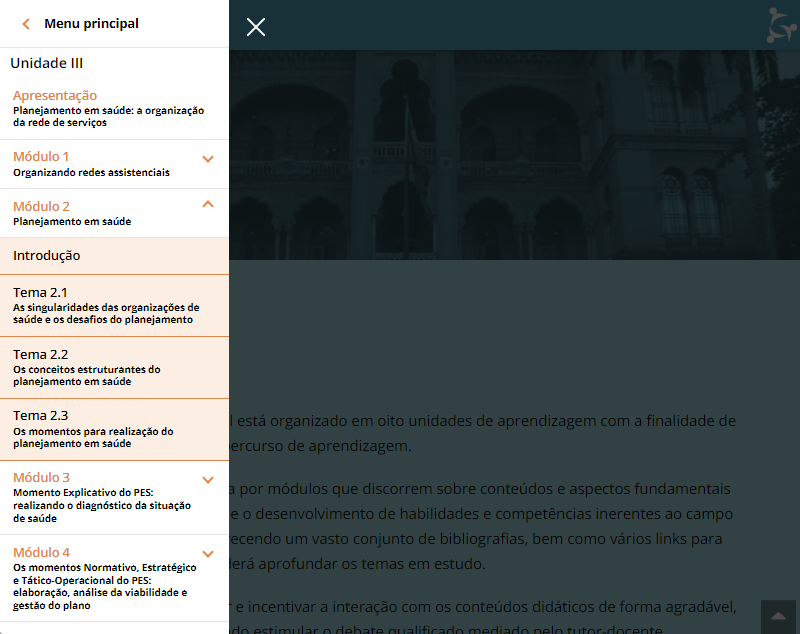
Task: Expand Módulo 1 chevron
Action: 208,159
